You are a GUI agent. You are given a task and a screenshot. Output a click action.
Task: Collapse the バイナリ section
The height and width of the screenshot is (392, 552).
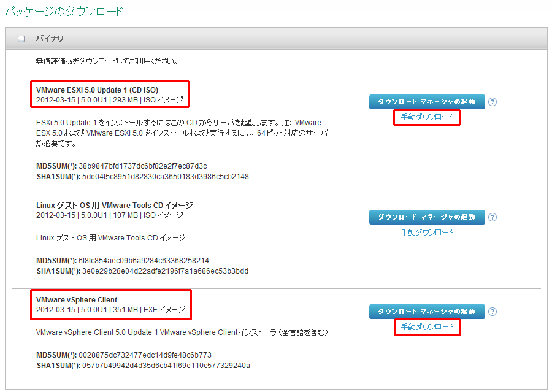(x=21, y=39)
